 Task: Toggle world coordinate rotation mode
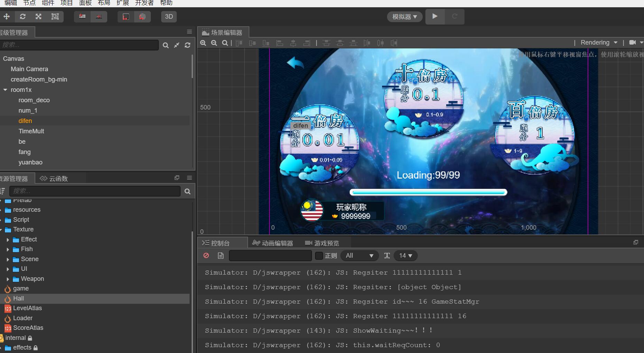pos(142,17)
